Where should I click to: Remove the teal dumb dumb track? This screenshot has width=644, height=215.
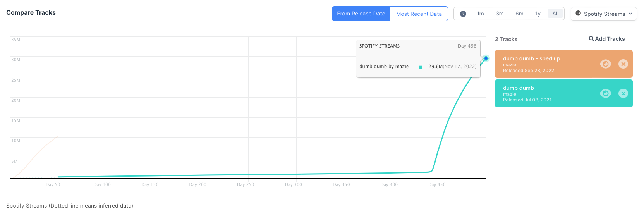click(x=623, y=93)
